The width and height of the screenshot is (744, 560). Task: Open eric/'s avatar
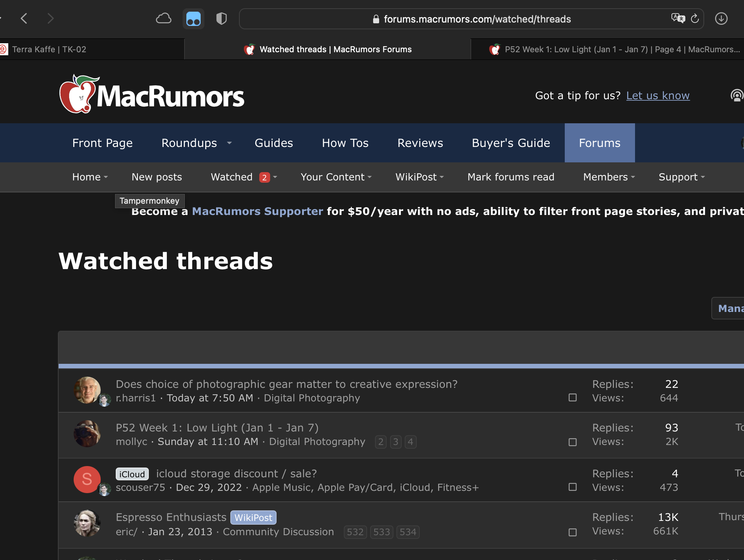(87, 523)
